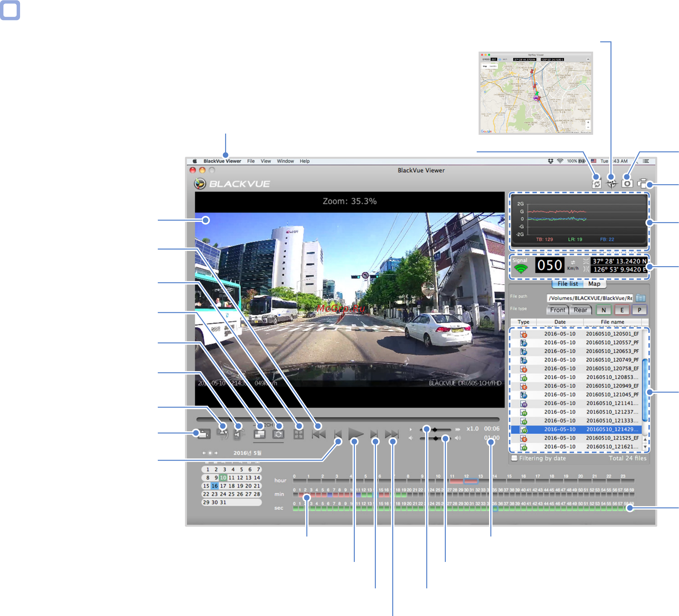Click the green GPS Signal icon
The image size is (679, 616).
(x=521, y=269)
